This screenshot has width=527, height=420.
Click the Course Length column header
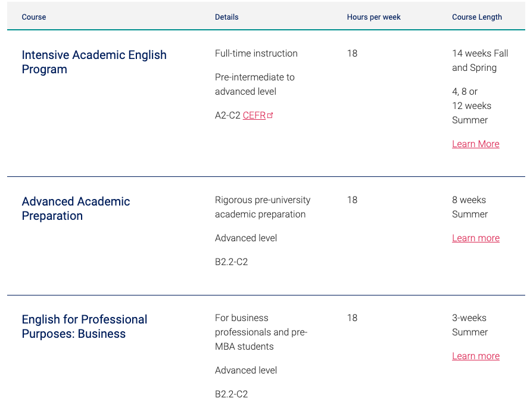476,17
